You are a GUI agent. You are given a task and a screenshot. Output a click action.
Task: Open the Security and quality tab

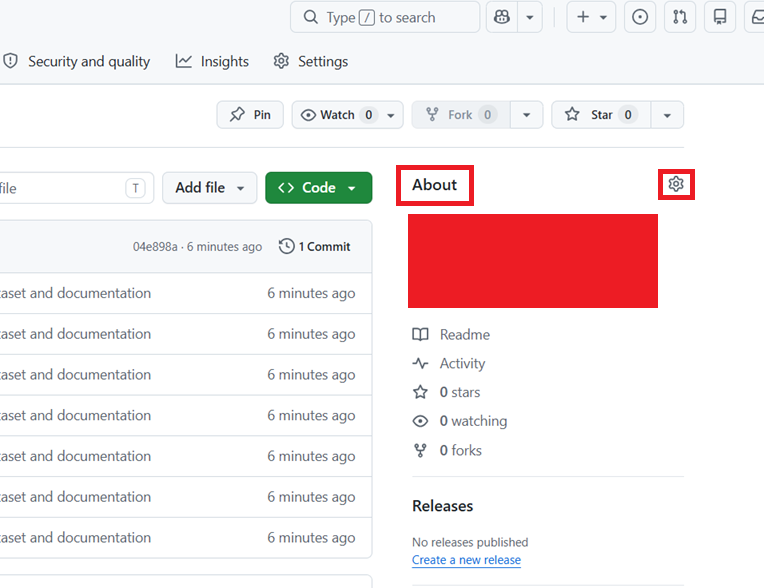(x=76, y=61)
